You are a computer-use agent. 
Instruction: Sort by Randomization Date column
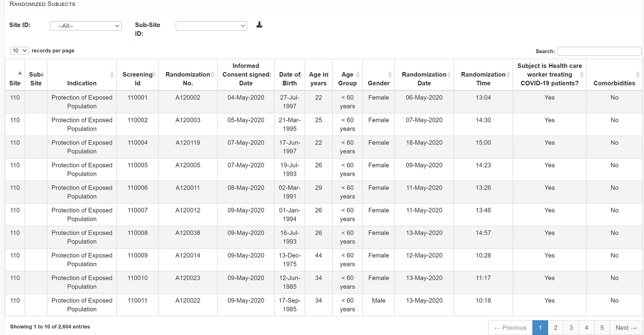[424, 78]
